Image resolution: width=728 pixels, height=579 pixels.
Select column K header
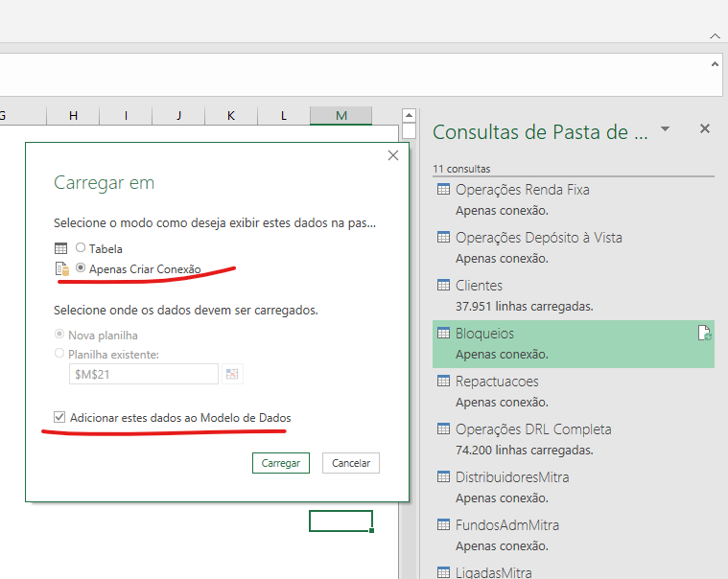[x=231, y=116]
